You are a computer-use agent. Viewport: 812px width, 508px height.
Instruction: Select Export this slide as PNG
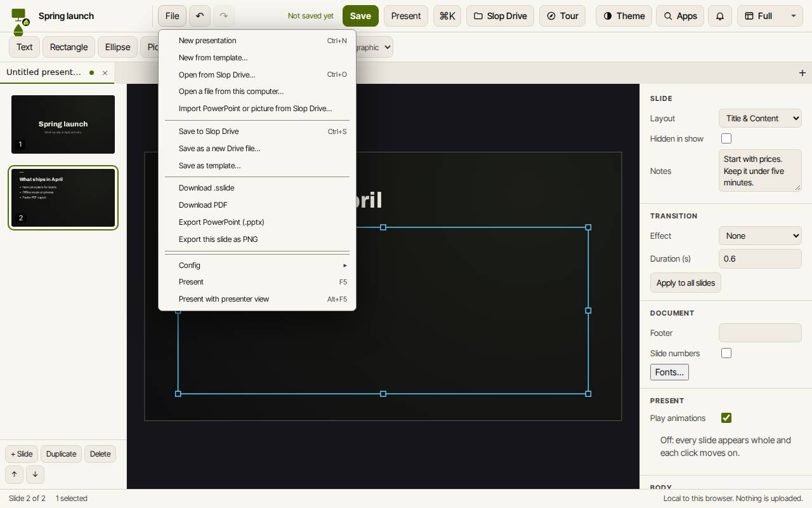click(x=257, y=239)
